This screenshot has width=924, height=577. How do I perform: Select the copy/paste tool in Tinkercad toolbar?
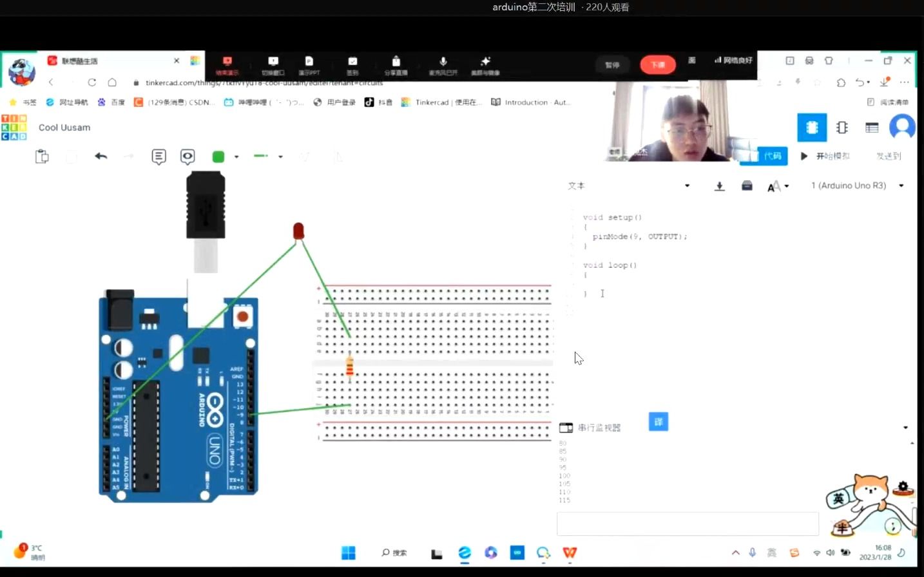[x=41, y=156]
